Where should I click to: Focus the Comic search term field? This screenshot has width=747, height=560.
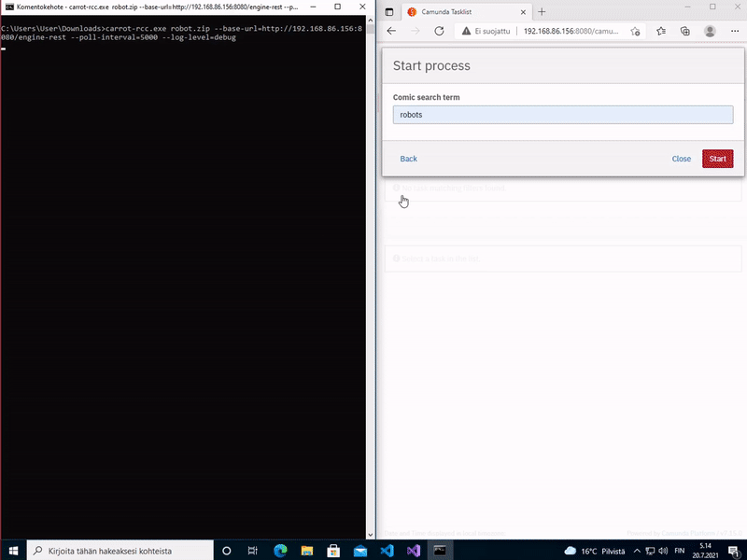coord(563,115)
